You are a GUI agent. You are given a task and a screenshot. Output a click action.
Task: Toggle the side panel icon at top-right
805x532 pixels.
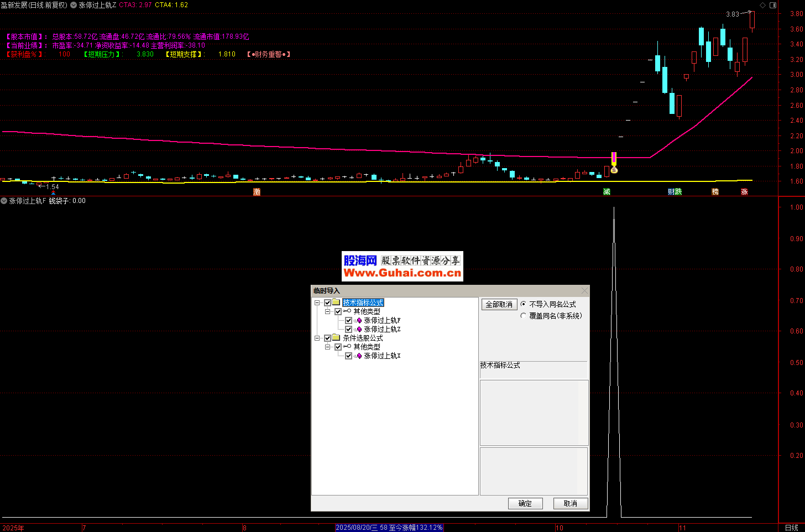[x=773, y=5]
